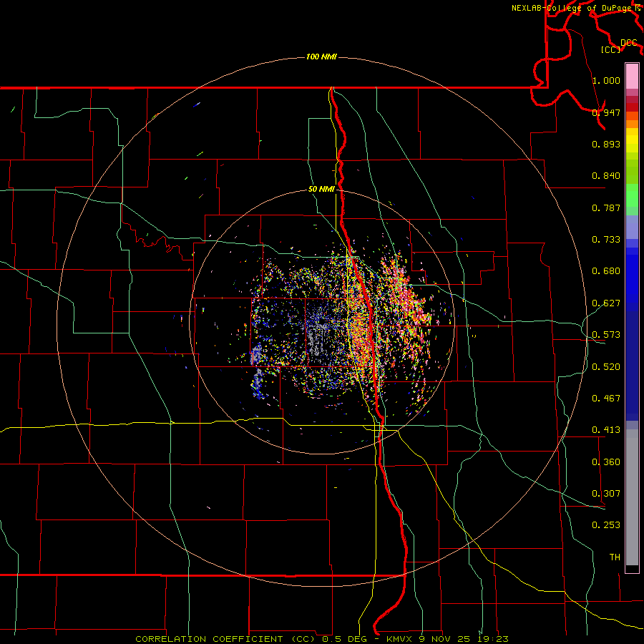Click the [CC] units label

click(x=610, y=49)
